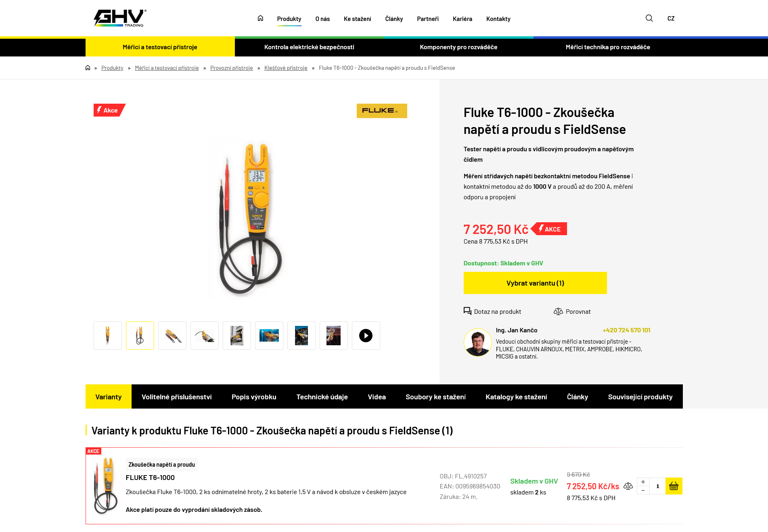The width and height of the screenshot is (768, 532).
Task: Click the quantity input field
Action: pos(657,486)
